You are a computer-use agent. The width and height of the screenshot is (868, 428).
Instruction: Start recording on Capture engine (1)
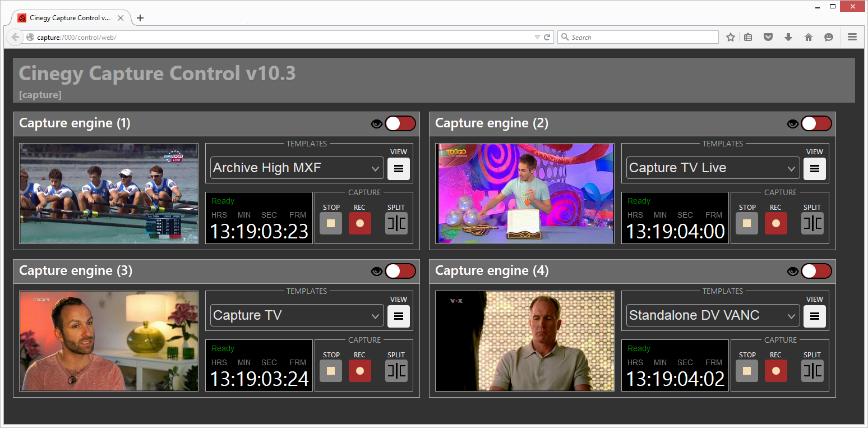pyautogui.click(x=360, y=223)
